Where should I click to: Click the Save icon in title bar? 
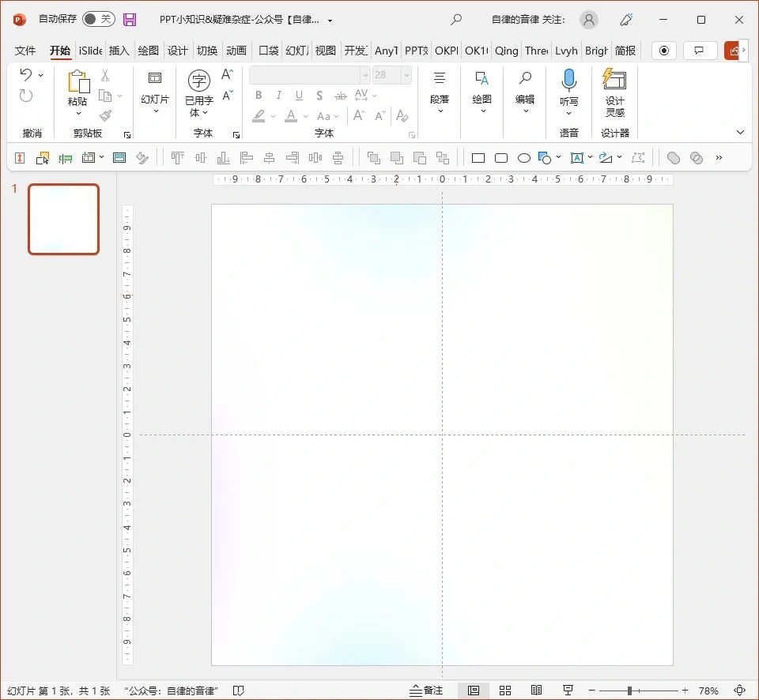130,19
